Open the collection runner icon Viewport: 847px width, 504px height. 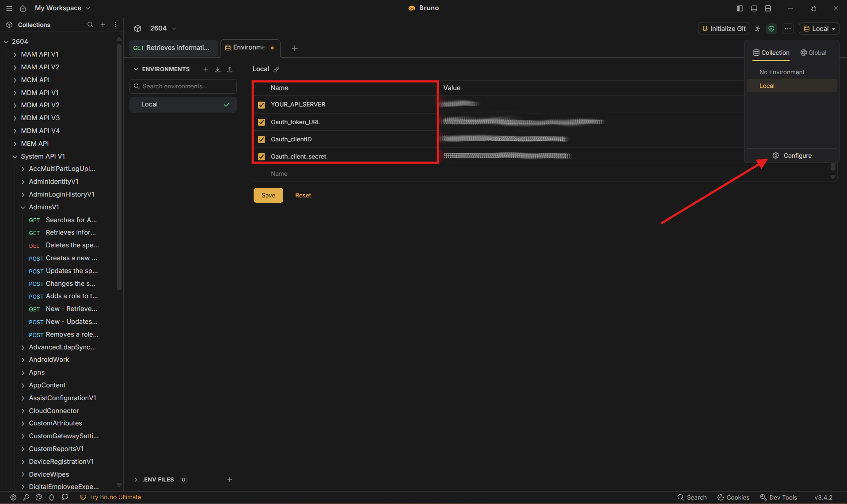758,28
